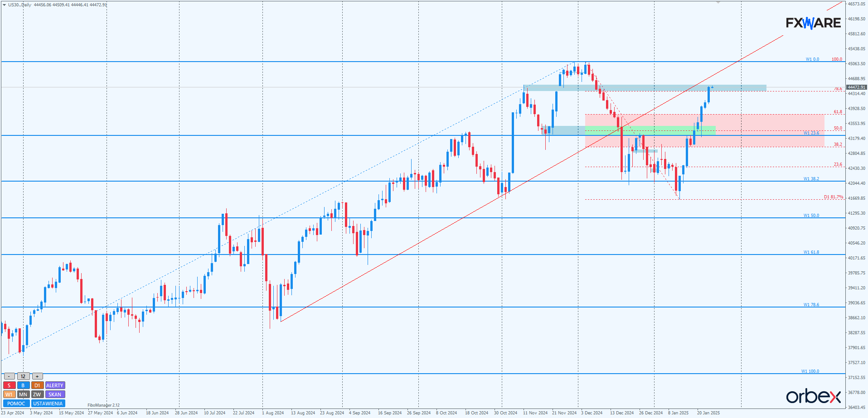The image size is (868, 418).
Task: Click the FXWARE logo
Action: [x=813, y=23]
